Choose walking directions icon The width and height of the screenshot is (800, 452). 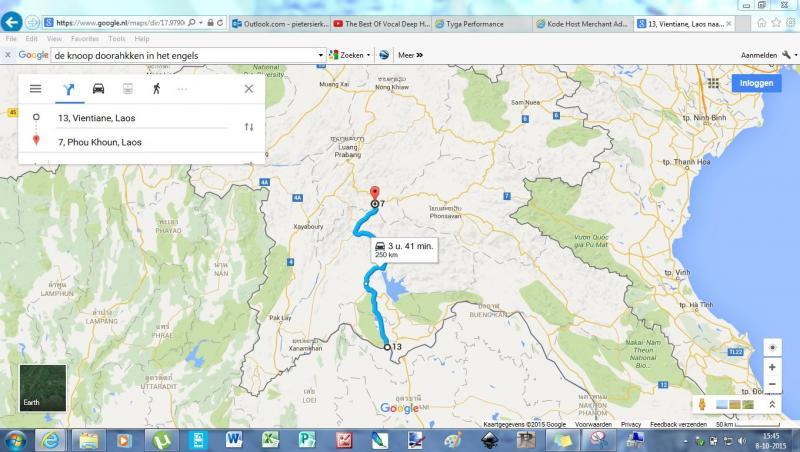[x=157, y=89]
